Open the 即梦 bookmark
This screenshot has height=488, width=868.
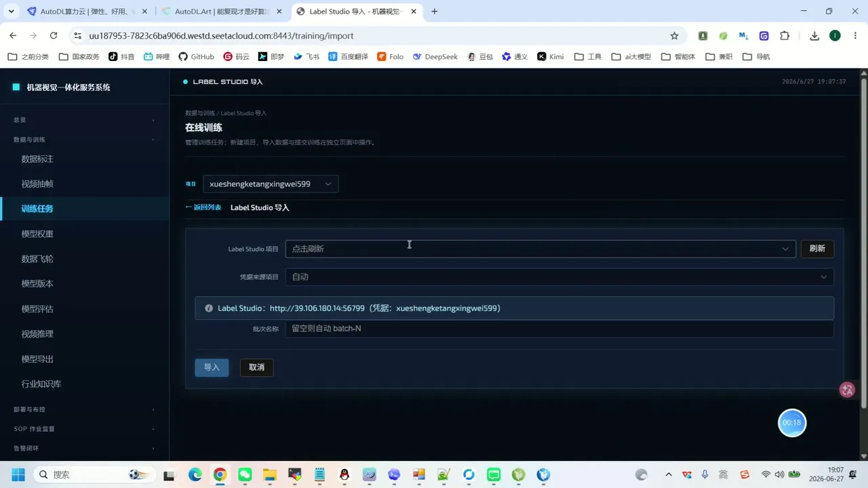click(x=271, y=56)
